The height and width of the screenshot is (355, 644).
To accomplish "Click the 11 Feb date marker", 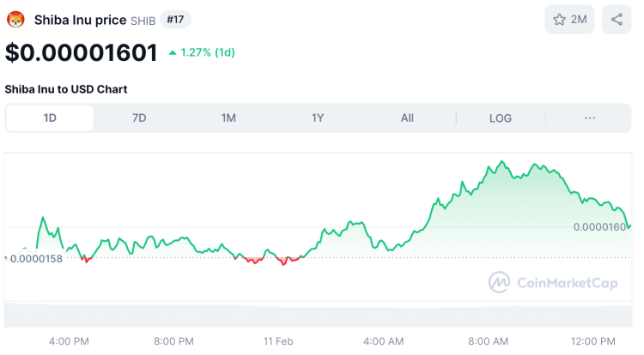I will 278,341.
